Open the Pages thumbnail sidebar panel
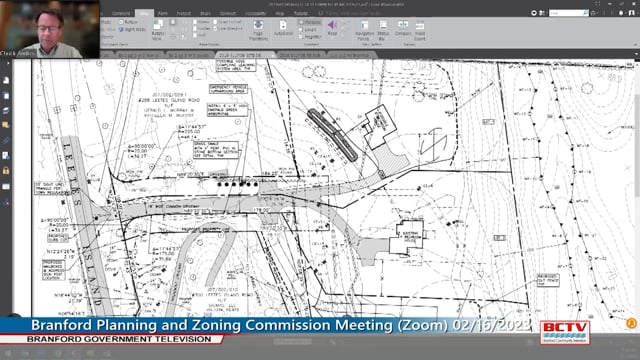Viewport: 640px width, 360px height. coord(6,96)
